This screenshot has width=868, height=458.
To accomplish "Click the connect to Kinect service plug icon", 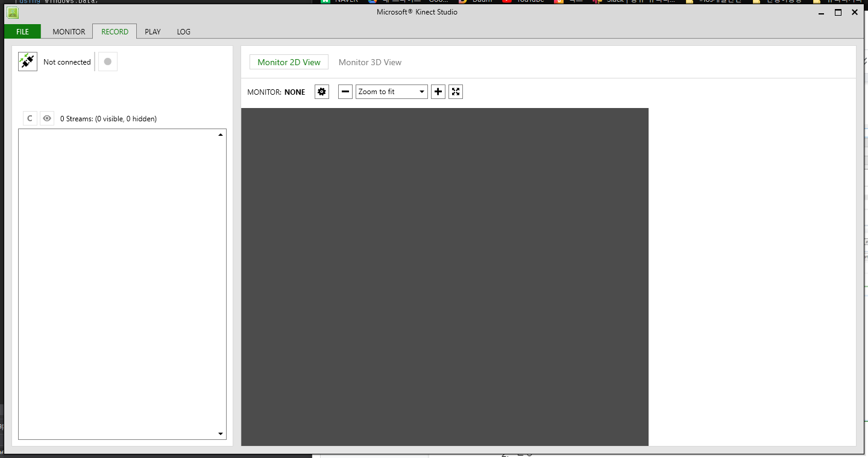I will [x=28, y=62].
